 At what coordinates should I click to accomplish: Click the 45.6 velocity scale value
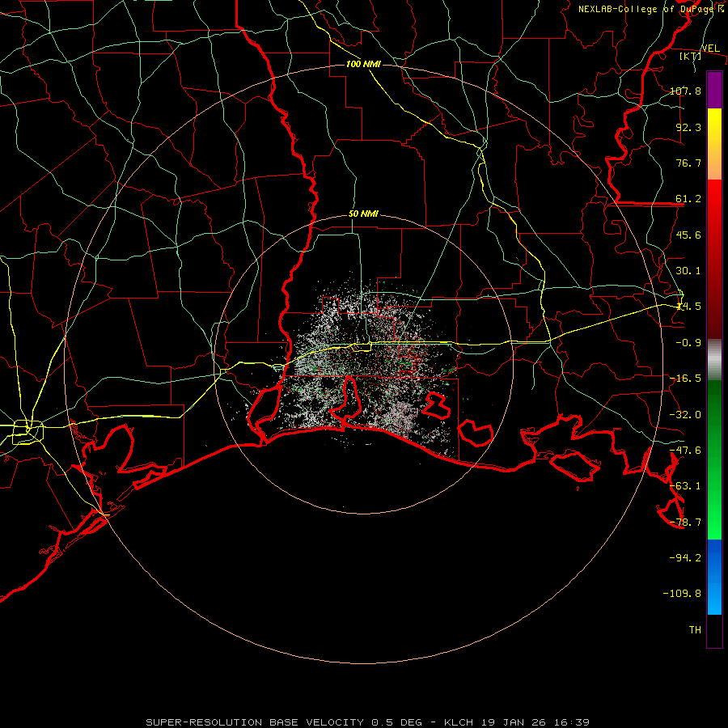(x=688, y=235)
